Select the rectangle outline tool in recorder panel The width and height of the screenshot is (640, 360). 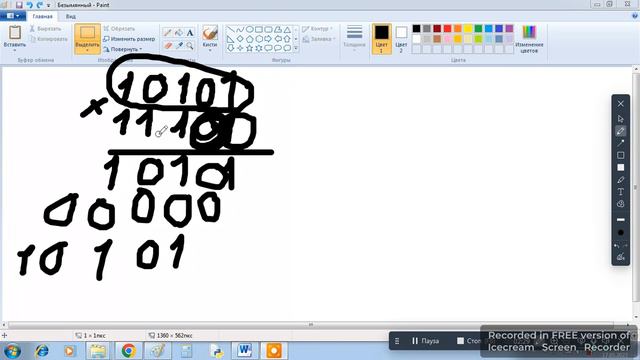[620, 155]
